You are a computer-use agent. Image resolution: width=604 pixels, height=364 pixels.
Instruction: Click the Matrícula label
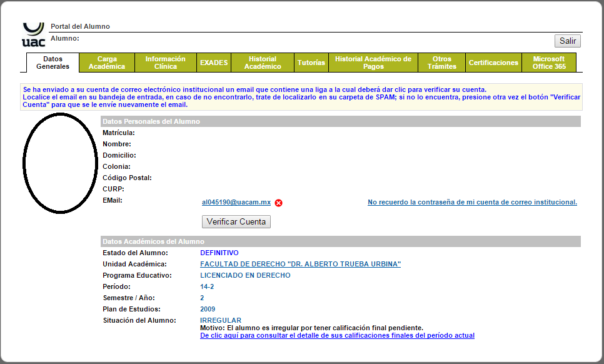[119, 133]
